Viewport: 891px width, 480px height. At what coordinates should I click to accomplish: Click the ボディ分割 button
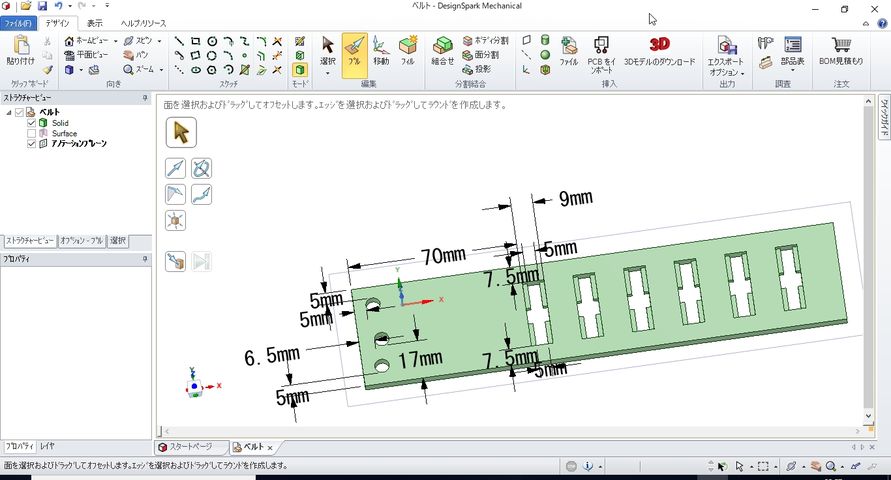[x=485, y=41]
